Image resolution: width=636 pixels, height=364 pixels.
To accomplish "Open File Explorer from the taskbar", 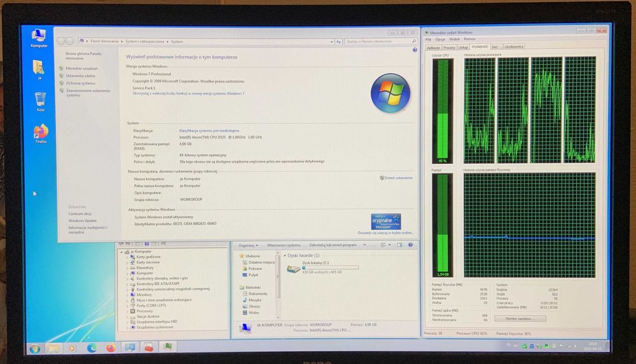I will [54, 348].
